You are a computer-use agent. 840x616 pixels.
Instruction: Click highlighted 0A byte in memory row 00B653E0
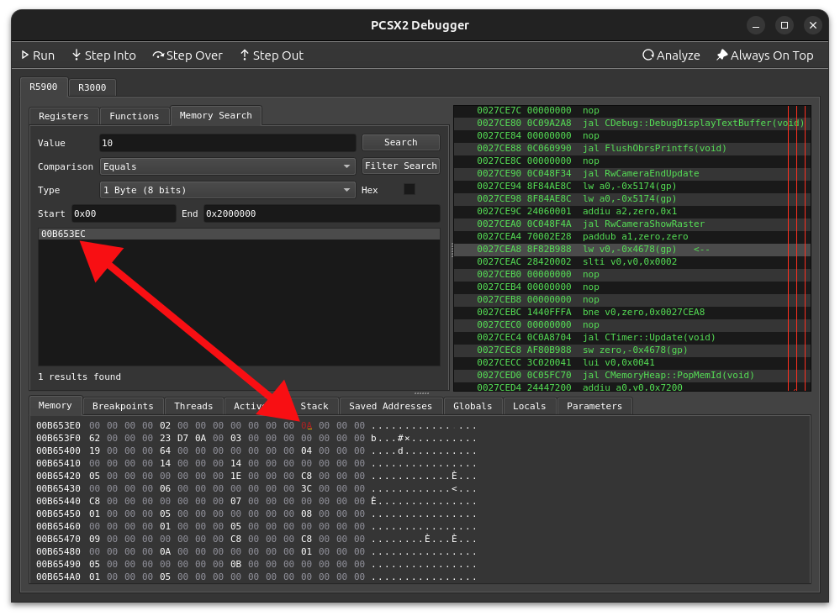tap(306, 426)
